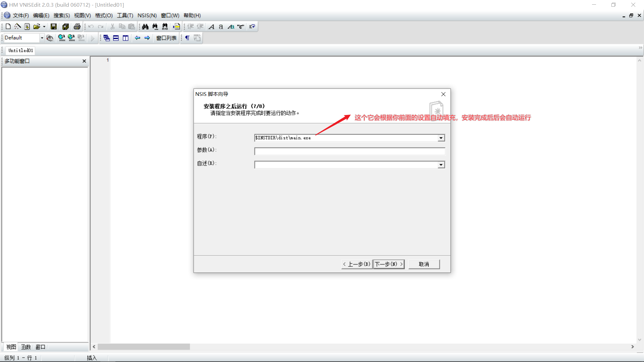
Task: Launch the script wizard wand icon
Action: click(x=18, y=26)
